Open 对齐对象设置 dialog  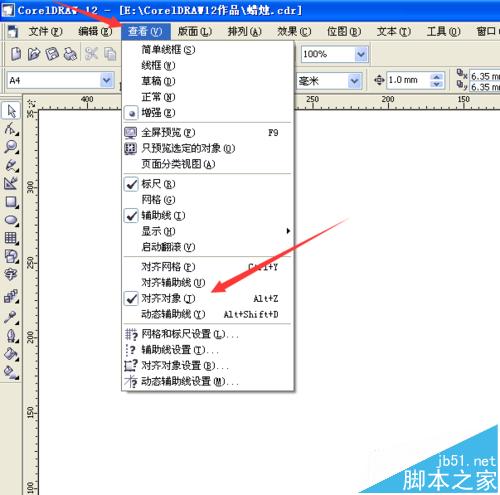click(208, 366)
